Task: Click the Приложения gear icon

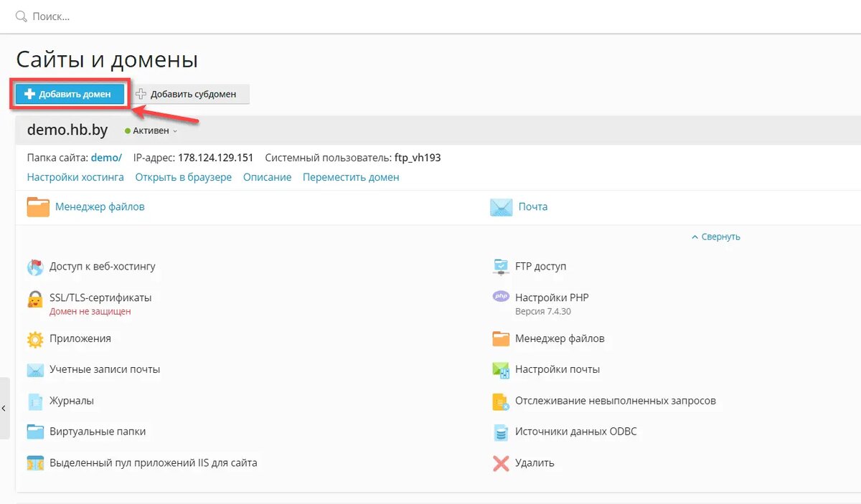Action: pyautogui.click(x=35, y=339)
